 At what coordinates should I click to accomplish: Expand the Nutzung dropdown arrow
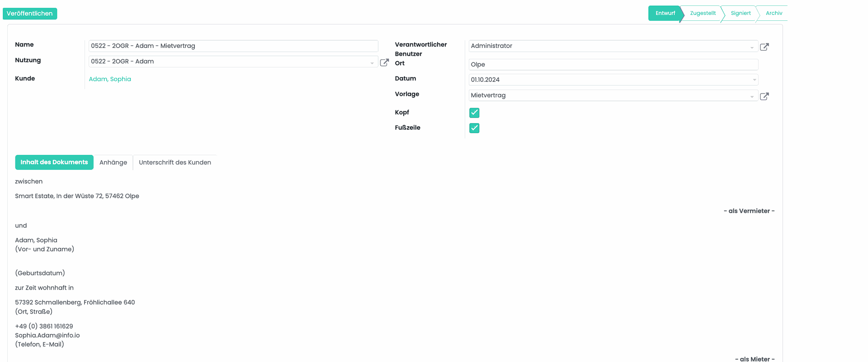tap(372, 63)
